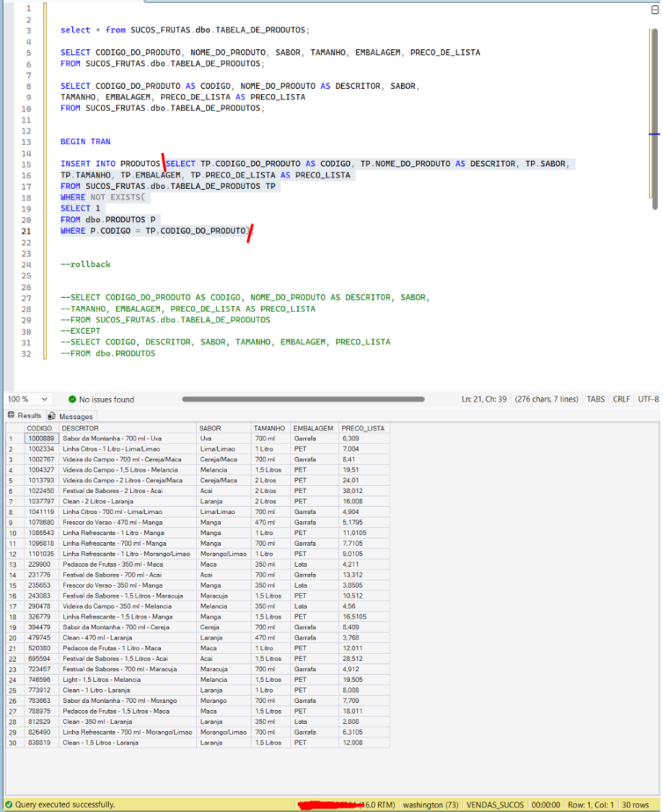Click EMBALAGEM cell Lata in row 28

(x=315, y=721)
